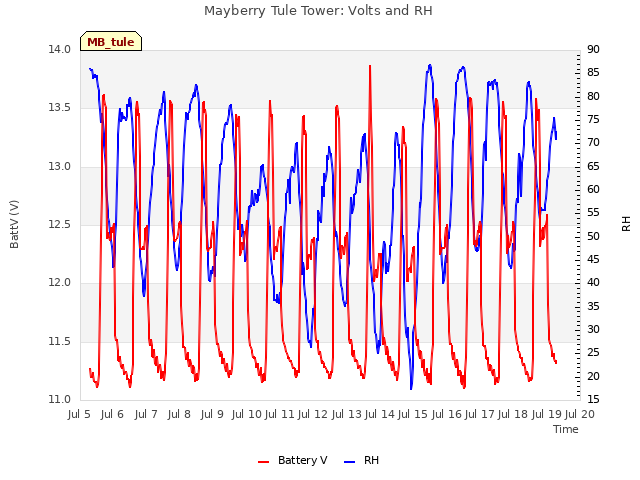Click the tallest red battery voltage spike near Jul 14
The image size is (640, 480).
point(370,66)
